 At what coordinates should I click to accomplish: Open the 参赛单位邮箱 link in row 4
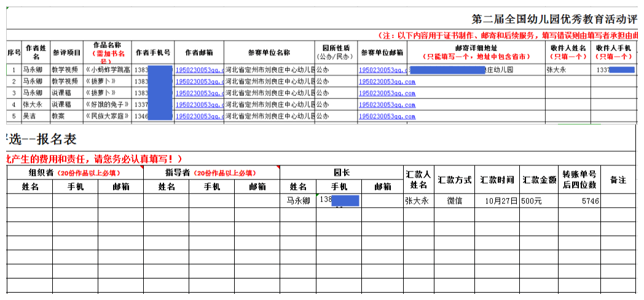(387, 105)
